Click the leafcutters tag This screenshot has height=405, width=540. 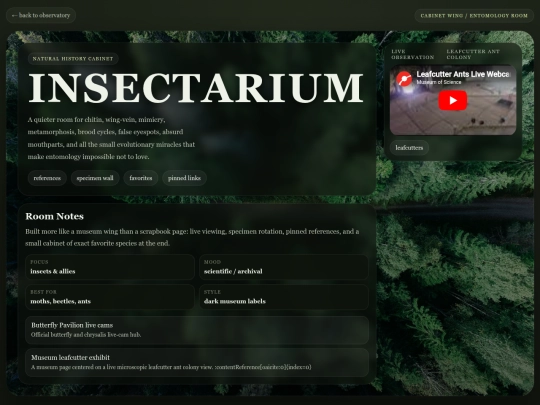[409, 148]
